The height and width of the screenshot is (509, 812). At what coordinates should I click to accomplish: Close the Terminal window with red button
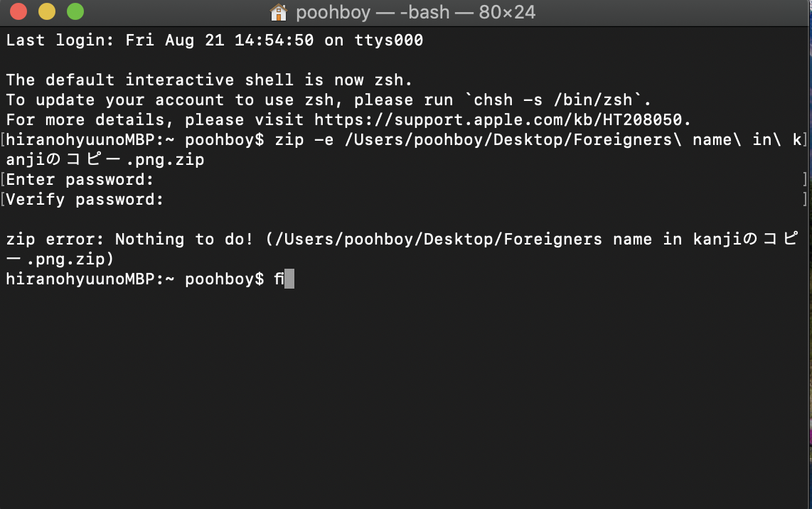(x=18, y=12)
